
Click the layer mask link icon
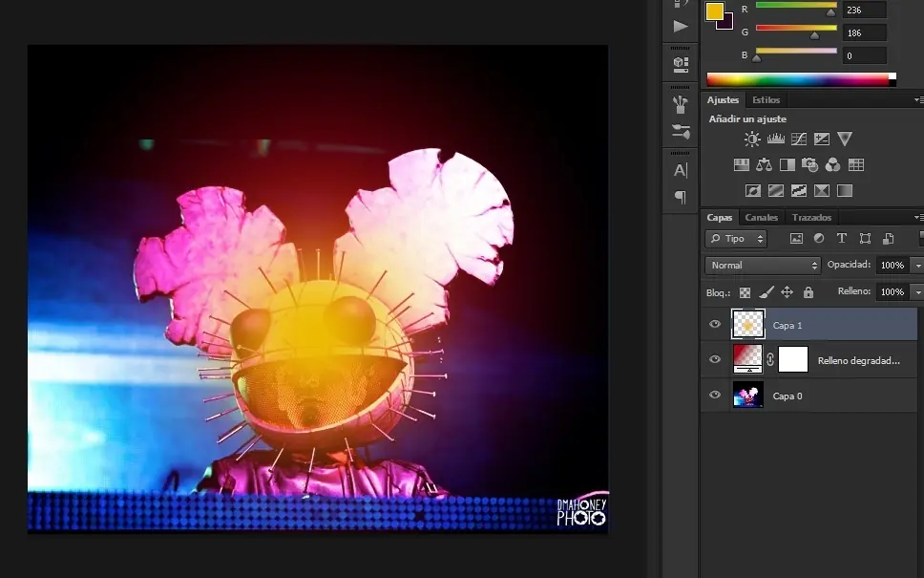[770, 359]
